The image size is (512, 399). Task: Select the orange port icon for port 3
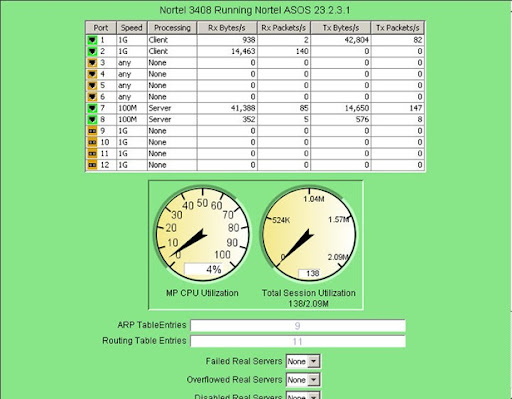92,63
